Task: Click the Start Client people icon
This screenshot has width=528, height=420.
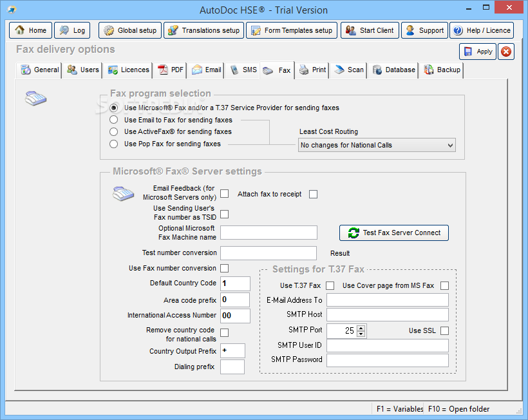Action: click(x=350, y=30)
